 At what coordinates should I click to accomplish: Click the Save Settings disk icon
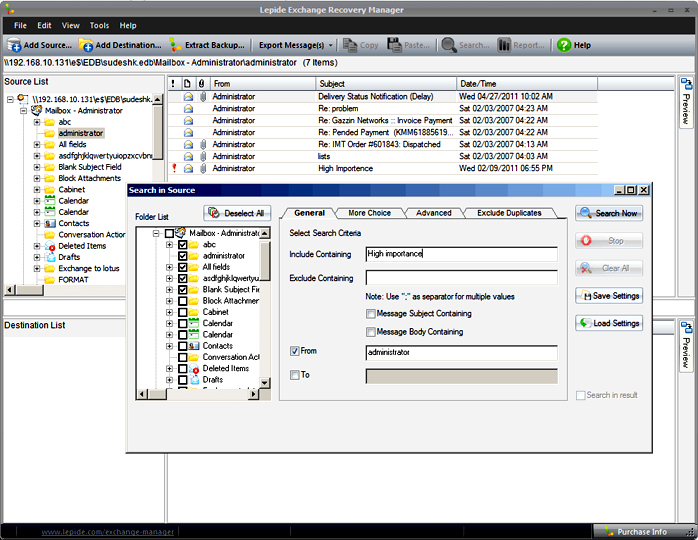tap(587, 296)
